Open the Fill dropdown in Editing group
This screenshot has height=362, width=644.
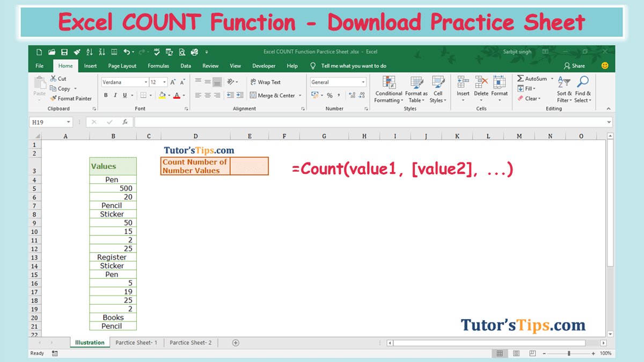coord(526,88)
